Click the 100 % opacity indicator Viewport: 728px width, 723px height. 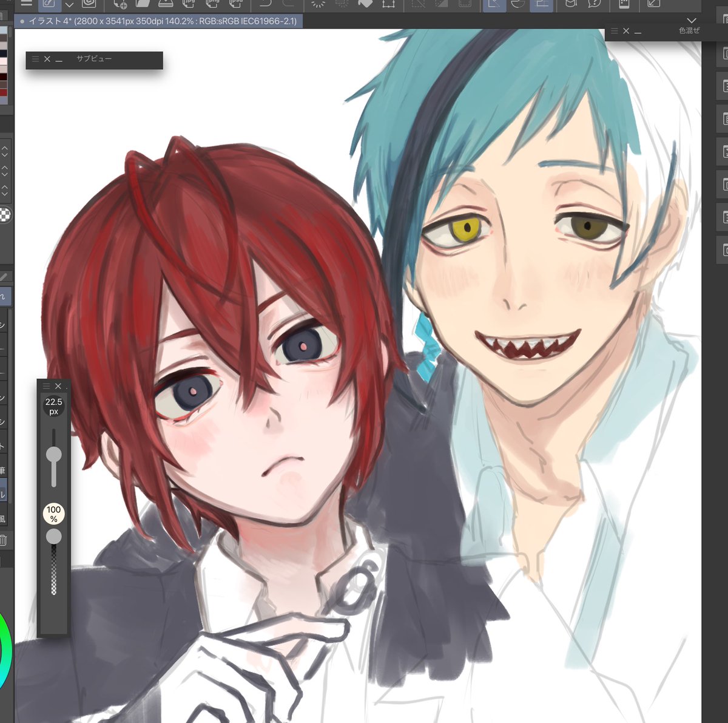pyautogui.click(x=54, y=514)
